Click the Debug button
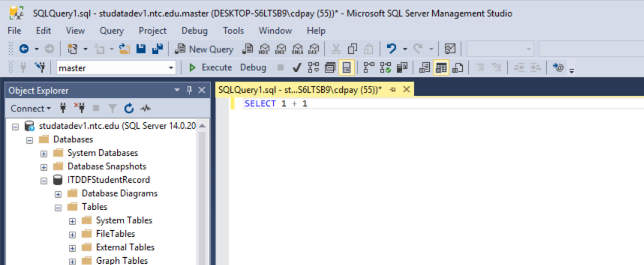 click(253, 68)
